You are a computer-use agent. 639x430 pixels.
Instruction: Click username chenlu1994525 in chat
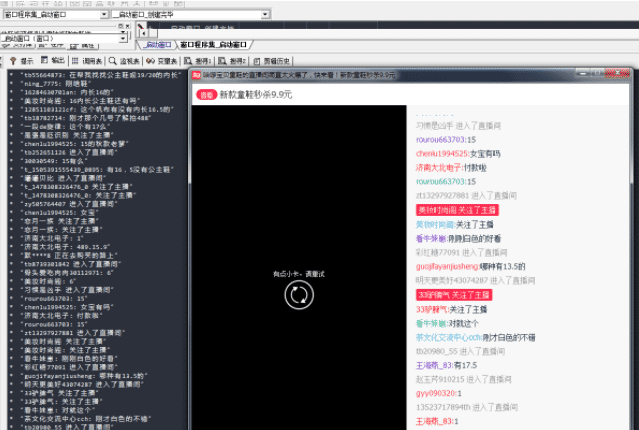pos(440,153)
